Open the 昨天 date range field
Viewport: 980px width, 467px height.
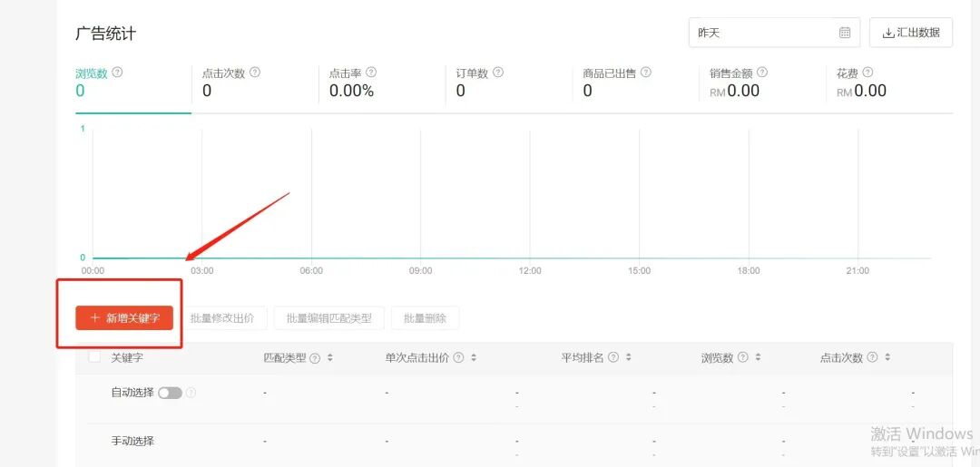click(x=774, y=33)
